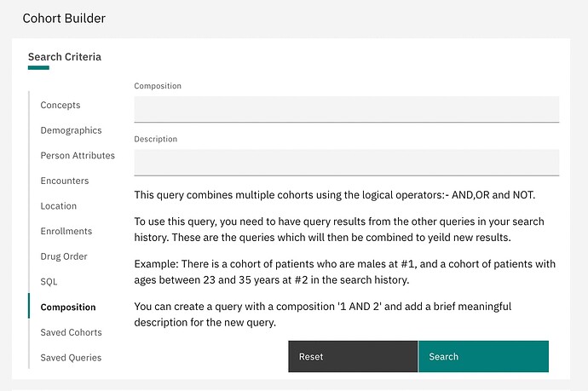Screen dimensions: 588x391
Task: Open the SQL query tab
Action: click(49, 281)
